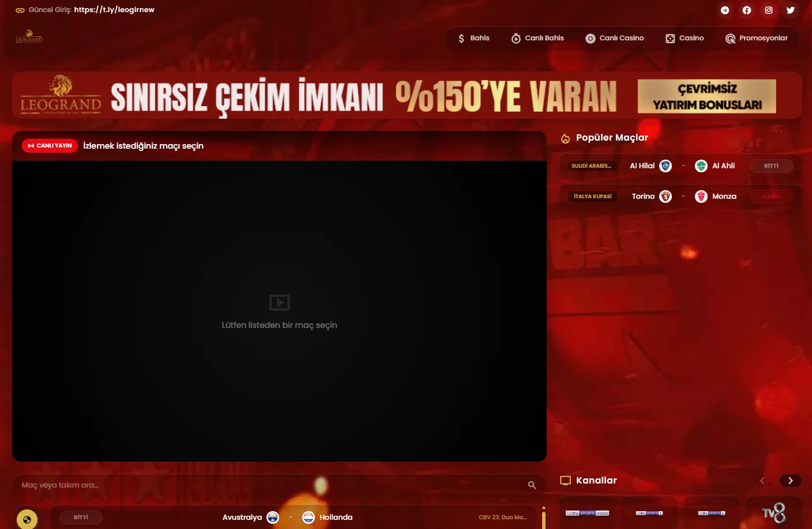
Task: Open the Canlı Casino menu
Action: (x=615, y=38)
